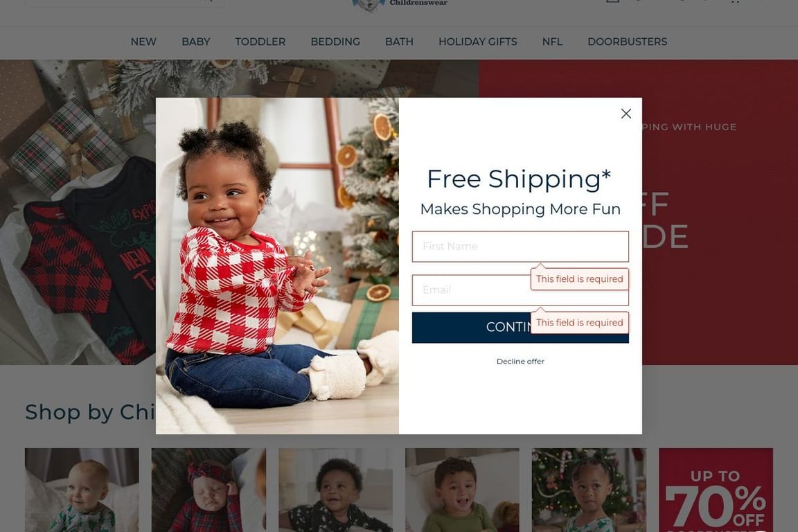Open the BABY category menu

(196, 42)
